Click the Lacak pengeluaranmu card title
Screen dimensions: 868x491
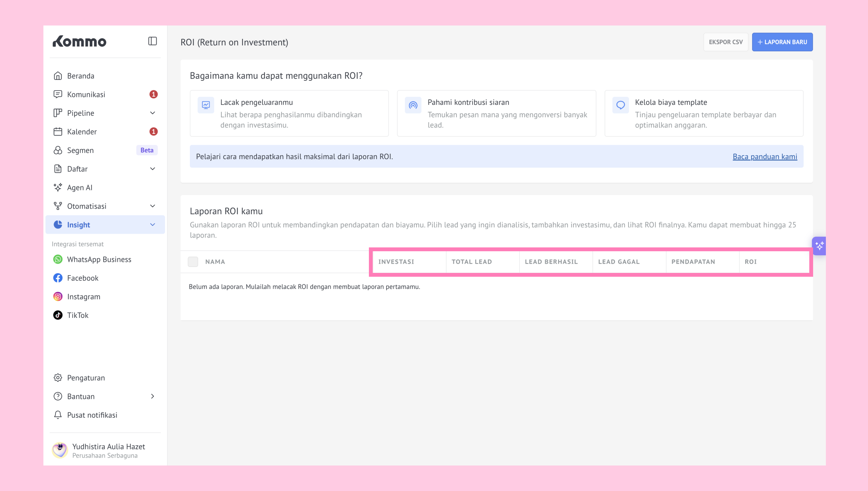click(257, 102)
